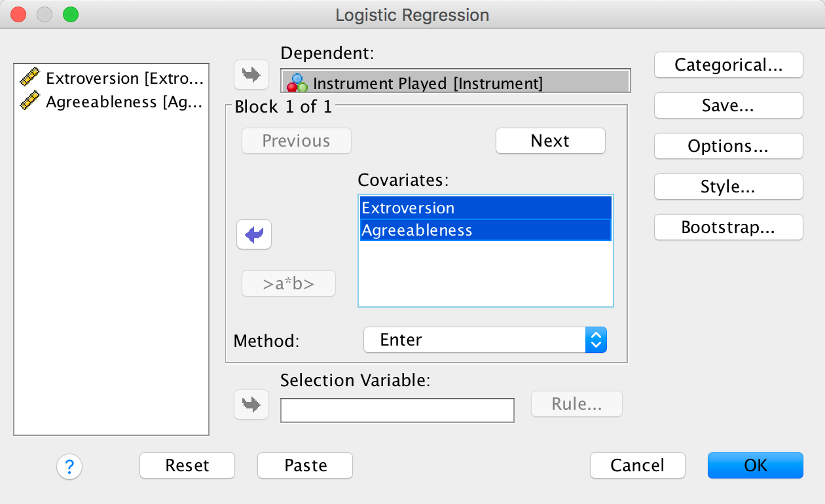
Task: Go to the Next block
Action: tap(550, 141)
